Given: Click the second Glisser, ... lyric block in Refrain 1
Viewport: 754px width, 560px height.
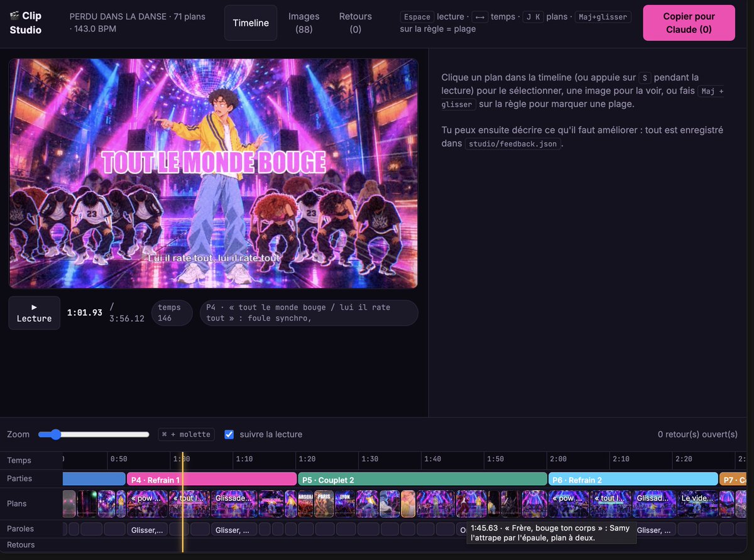Looking at the screenshot, I should (x=234, y=529).
